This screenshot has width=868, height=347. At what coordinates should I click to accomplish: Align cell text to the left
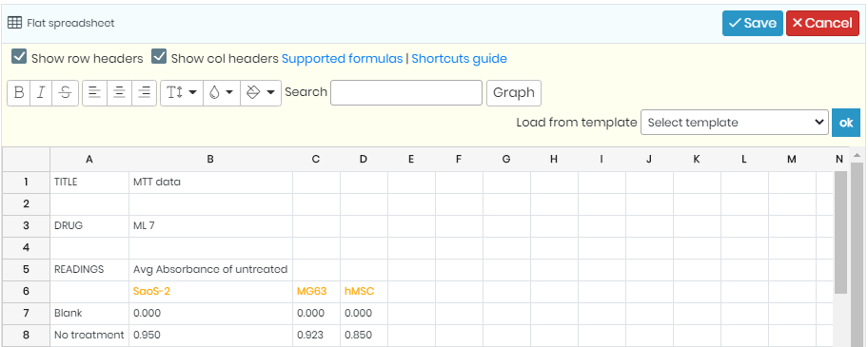coord(94,93)
